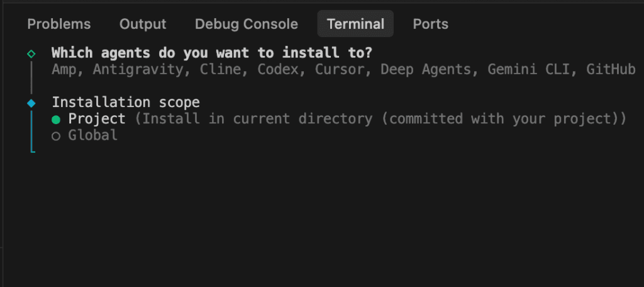
Task: Click the blue diamond beside Installation scope
Action: pyautogui.click(x=31, y=103)
